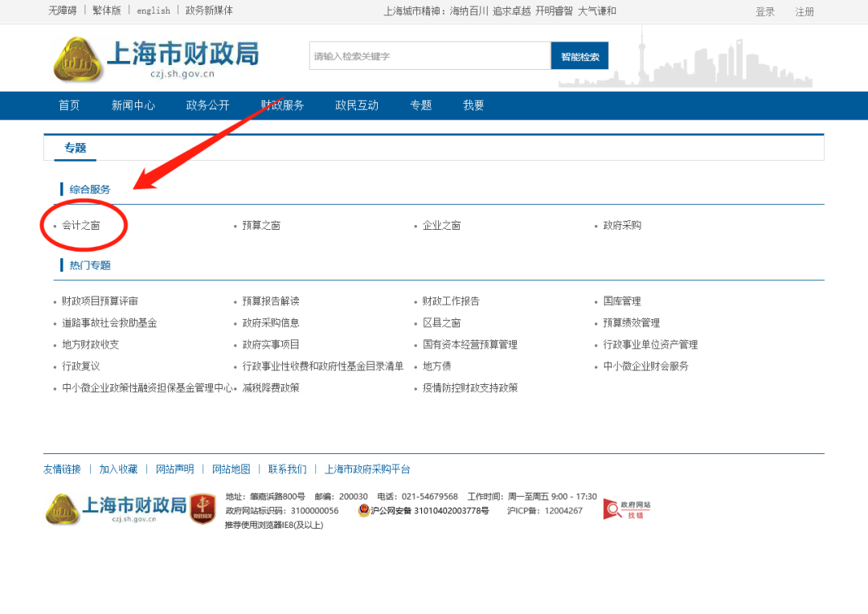
Task: Open 行政复议 topic
Action: click(x=81, y=366)
